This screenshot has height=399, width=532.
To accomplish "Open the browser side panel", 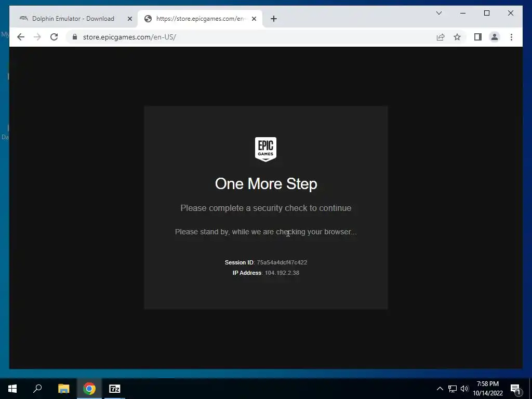I will [478, 37].
